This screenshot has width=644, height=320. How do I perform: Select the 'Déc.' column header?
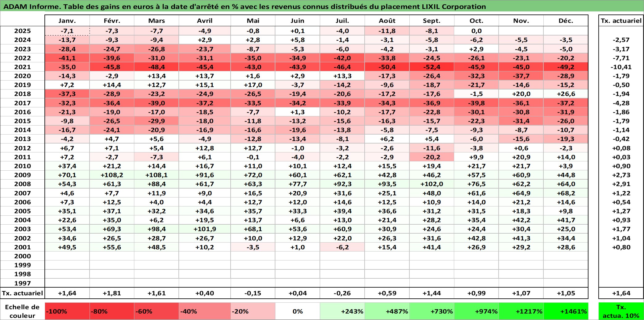tap(566, 21)
